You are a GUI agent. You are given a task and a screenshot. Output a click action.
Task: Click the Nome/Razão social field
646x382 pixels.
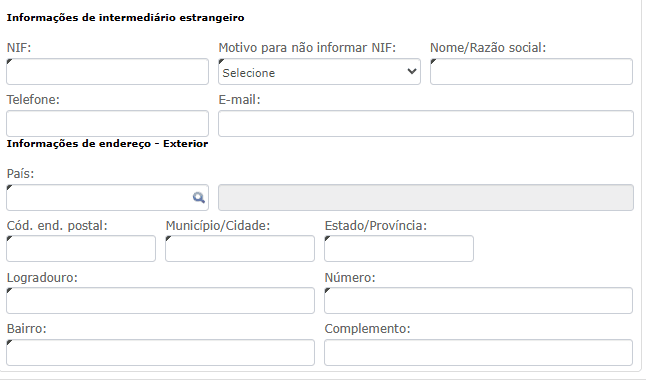click(x=531, y=72)
